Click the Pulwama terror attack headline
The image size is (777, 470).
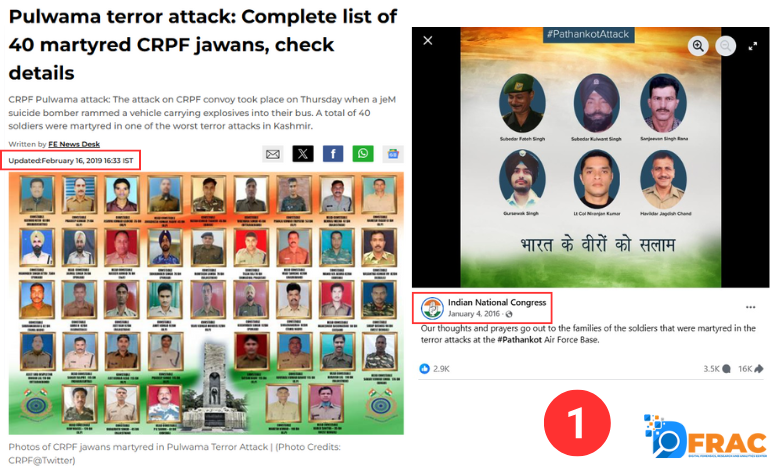[x=203, y=45]
